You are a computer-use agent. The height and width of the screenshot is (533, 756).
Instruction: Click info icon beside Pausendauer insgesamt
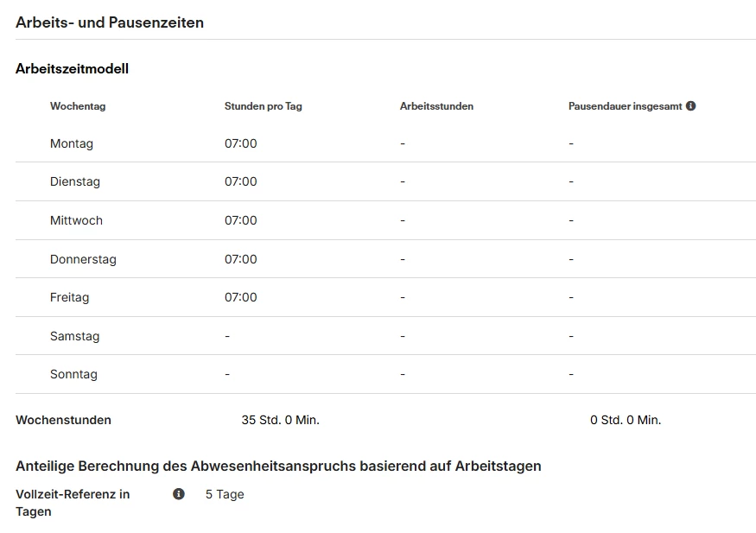tap(690, 106)
